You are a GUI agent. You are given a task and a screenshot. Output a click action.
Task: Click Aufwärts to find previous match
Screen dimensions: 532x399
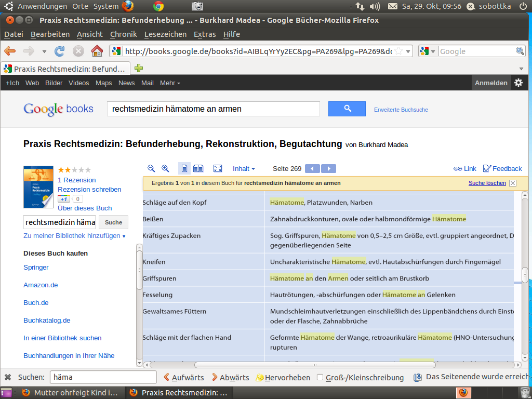[184, 377]
